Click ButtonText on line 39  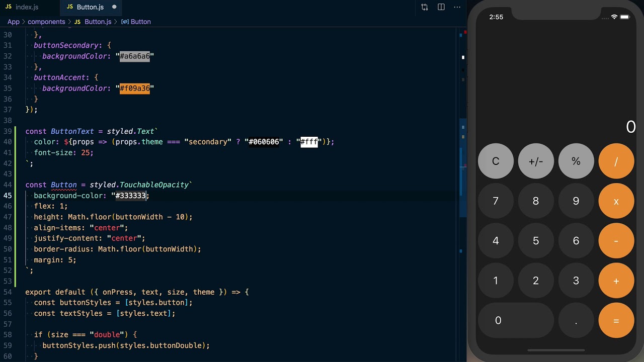click(x=72, y=131)
